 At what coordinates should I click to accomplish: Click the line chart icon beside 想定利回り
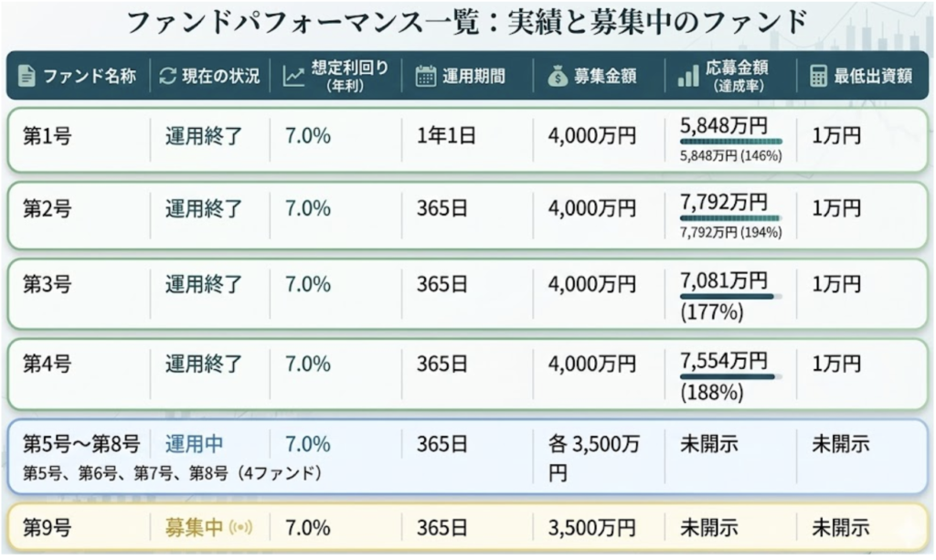coord(293,77)
